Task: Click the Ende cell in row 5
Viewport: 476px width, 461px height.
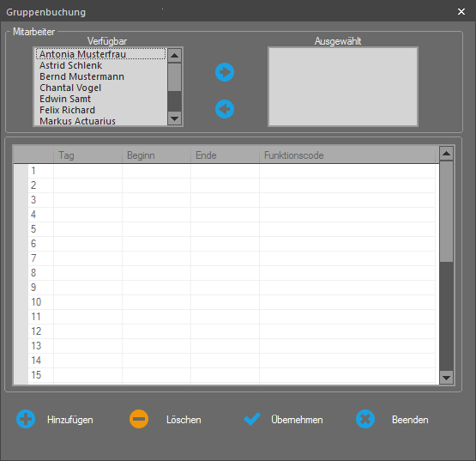Action: pyautogui.click(x=225, y=229)
